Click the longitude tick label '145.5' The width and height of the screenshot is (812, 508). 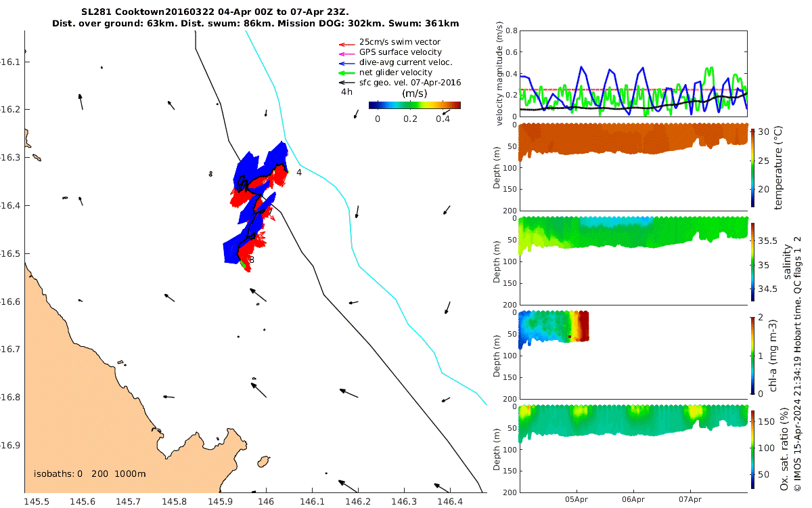tap(36, 501)
